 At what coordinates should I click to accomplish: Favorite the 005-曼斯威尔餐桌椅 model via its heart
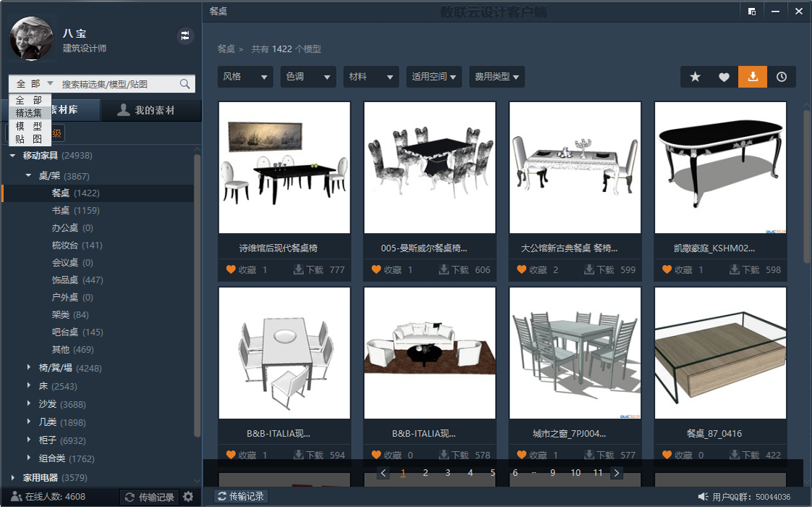click(376, 269)
